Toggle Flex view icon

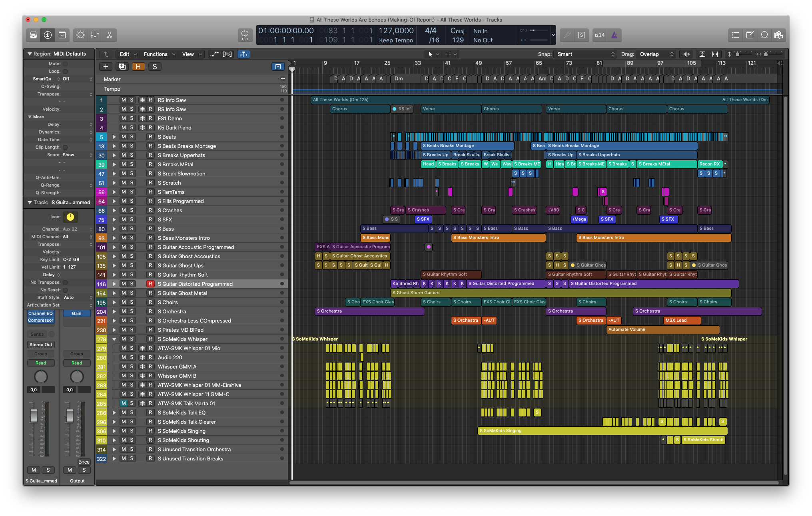tap(227, 54)
